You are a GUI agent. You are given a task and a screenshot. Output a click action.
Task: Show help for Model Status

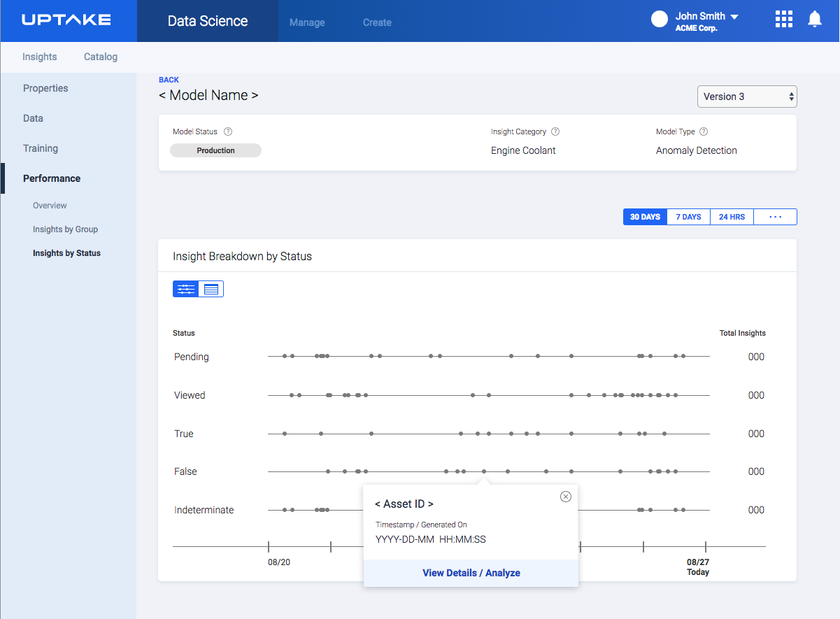(228, 131)
